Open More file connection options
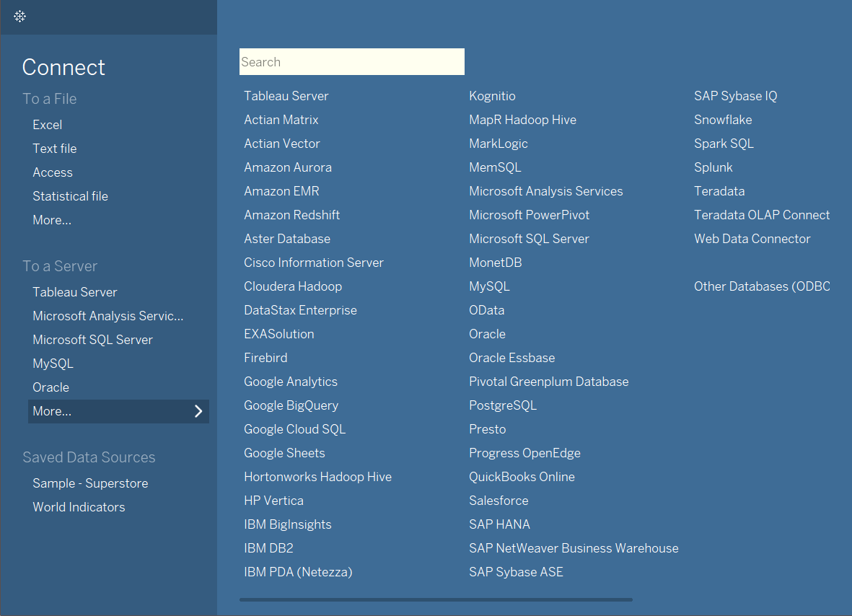 coord(52,220)
